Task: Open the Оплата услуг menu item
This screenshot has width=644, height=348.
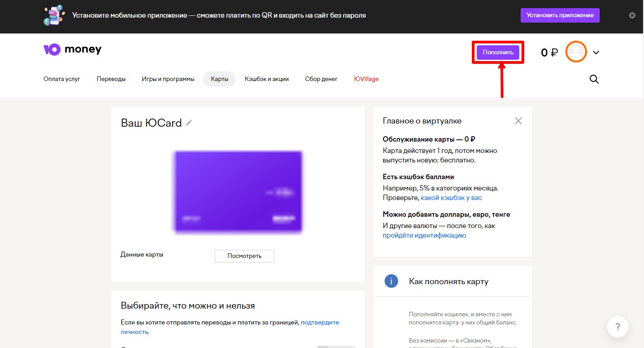Action: coord(62,79)
